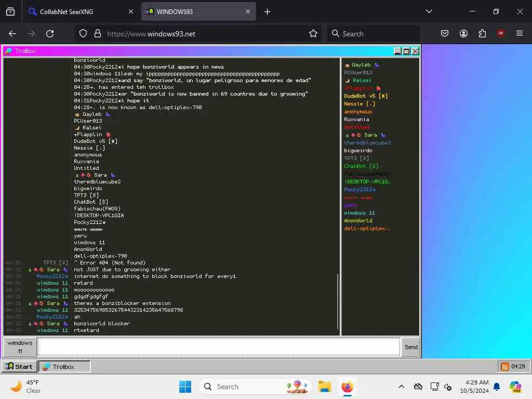This screenshot has height=399, width=532.
Task: Send the chat message
Action: point(410,347)
